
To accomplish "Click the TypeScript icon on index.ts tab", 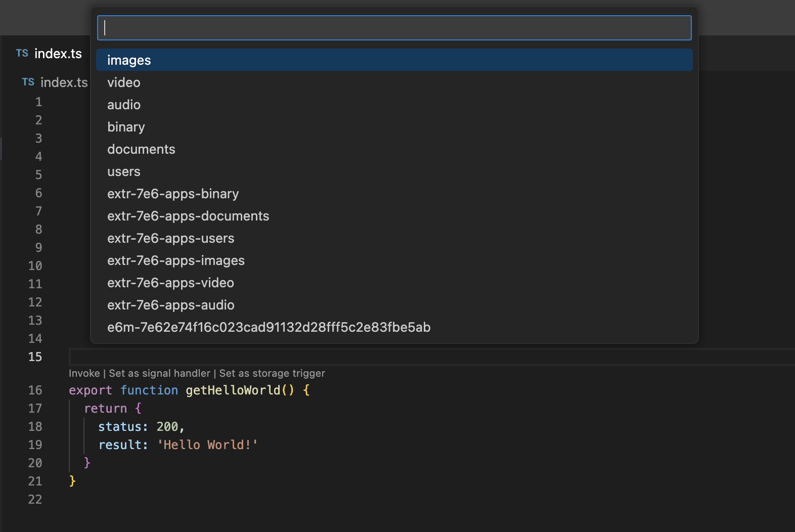I will click(22, 54).
